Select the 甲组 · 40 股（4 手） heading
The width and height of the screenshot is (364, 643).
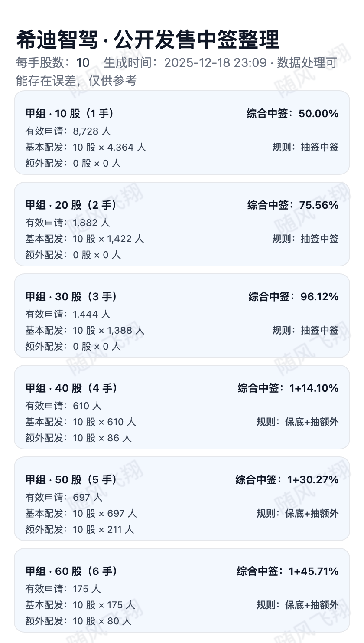point(71,388)
